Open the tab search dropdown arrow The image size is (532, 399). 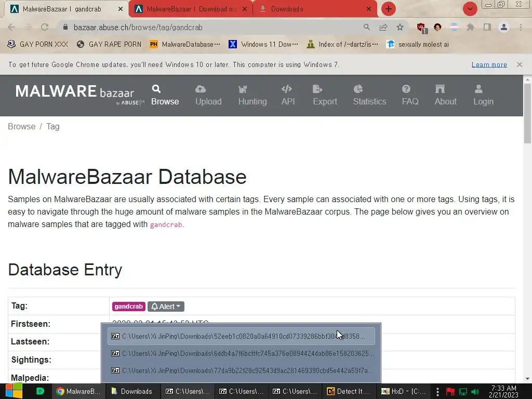[x=470, y=9]
